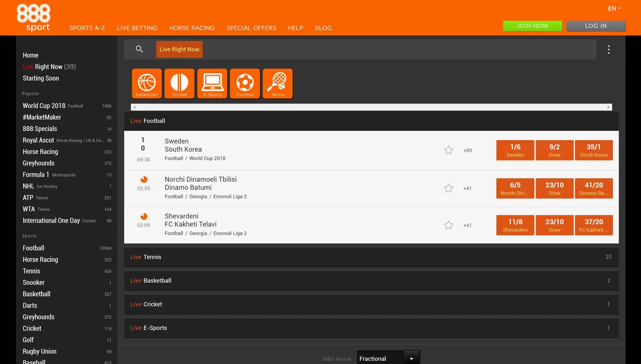Viewport: 641px width, 364px height.
Task: Show +89 more markets for Sweden match
Action: point(467,150)
